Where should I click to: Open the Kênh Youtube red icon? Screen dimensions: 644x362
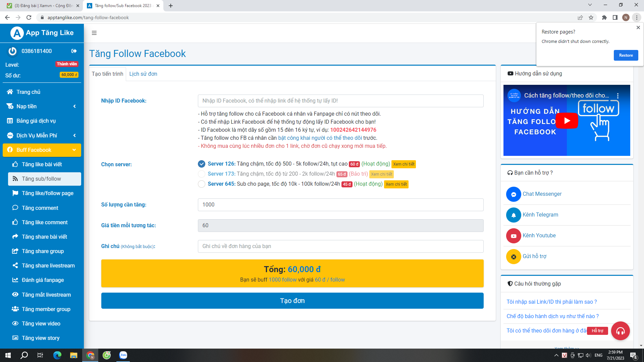513,236
